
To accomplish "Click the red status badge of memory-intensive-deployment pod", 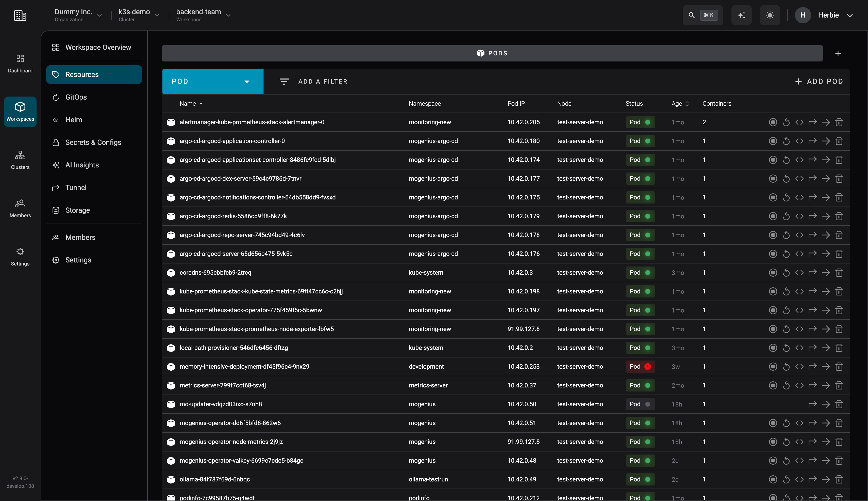I will [640, 366].
